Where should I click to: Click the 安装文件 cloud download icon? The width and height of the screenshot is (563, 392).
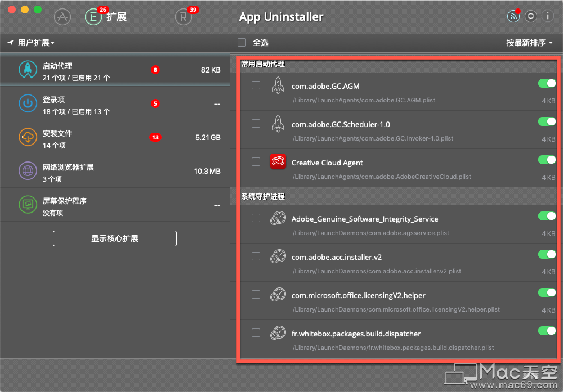[28, 137]
